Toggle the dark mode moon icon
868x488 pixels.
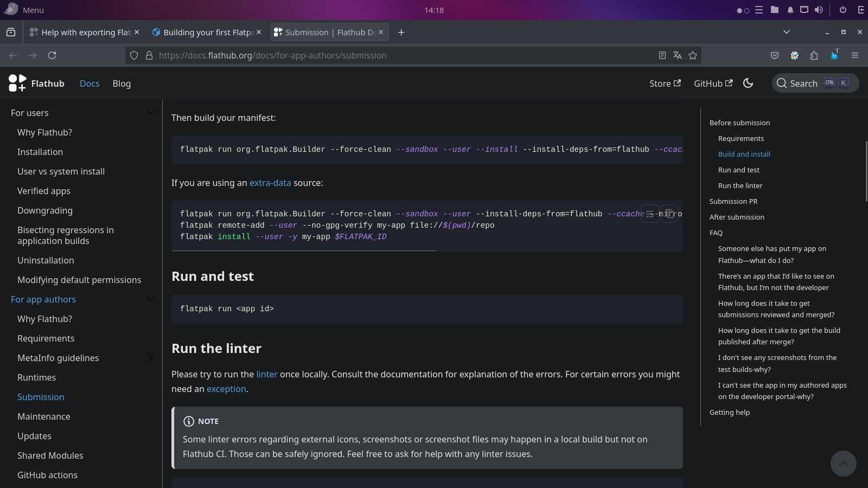(x=748, y=83)
